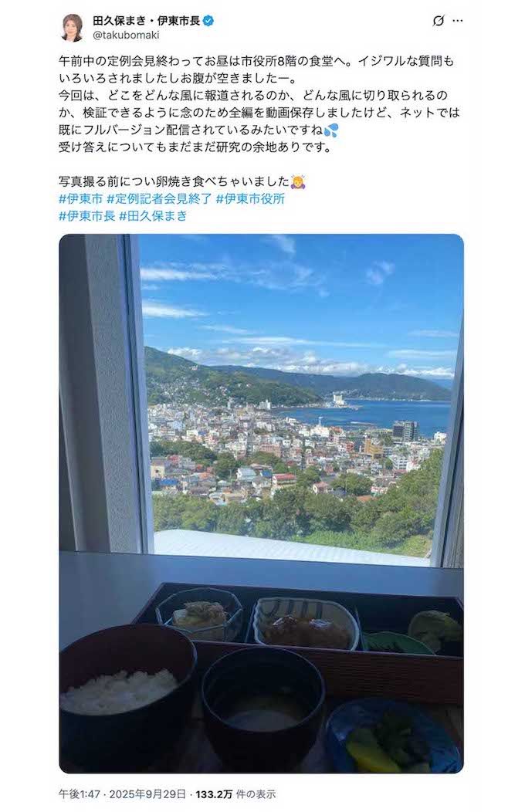The image size is (525, 812).
Task: Click the 133.2万 件の表示 view count
Action: [x=235, y=794]
